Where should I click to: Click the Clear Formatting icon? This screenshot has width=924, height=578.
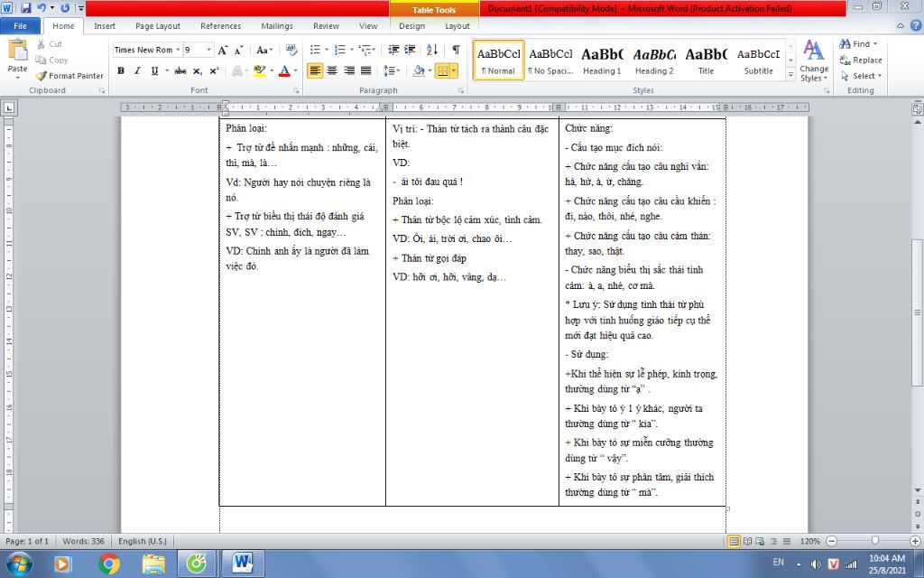(291, 51)
